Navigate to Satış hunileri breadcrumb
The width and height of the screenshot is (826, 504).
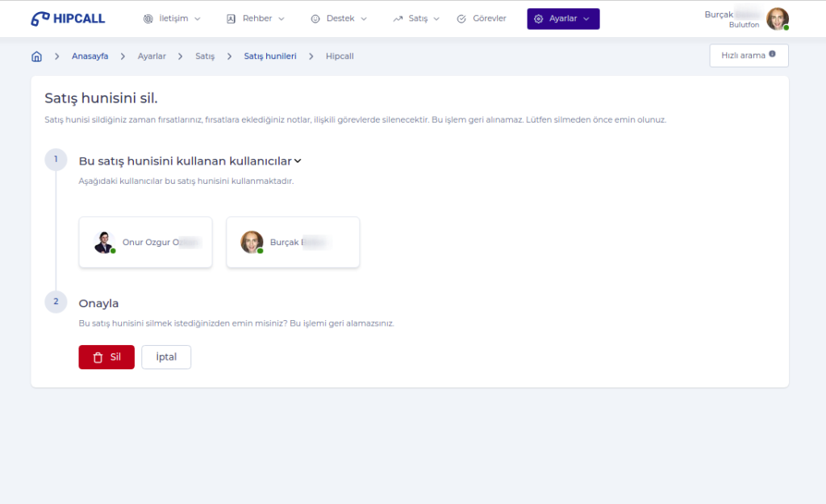click(269, 56)
